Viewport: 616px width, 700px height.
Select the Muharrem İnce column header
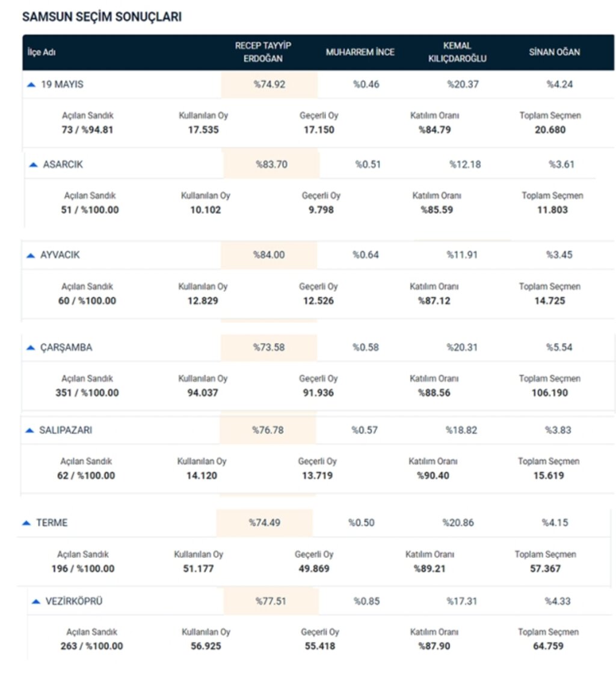point(360,52)
